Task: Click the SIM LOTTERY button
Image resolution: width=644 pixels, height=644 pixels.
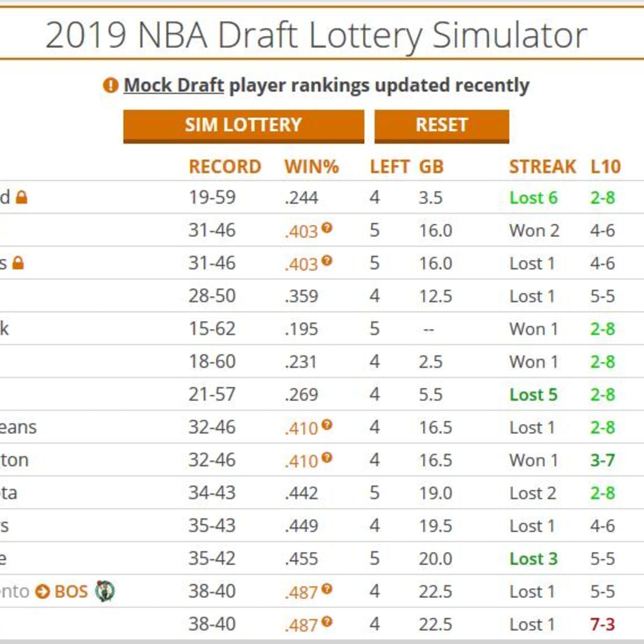Action: (243, 126)
